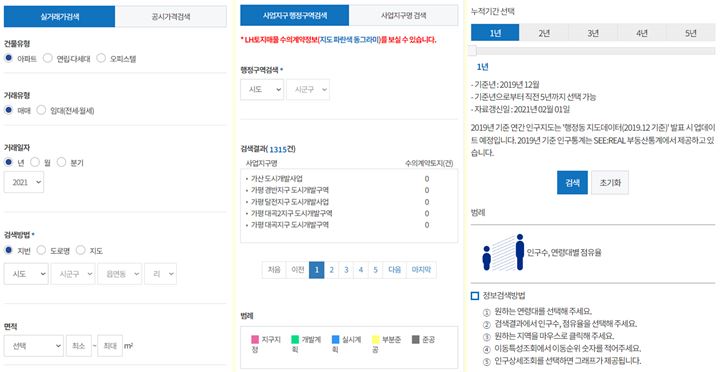Image resolution: width=720 pixels, height=372 pixels.
Task: Select 월 date option
Action: pos(35,162)
